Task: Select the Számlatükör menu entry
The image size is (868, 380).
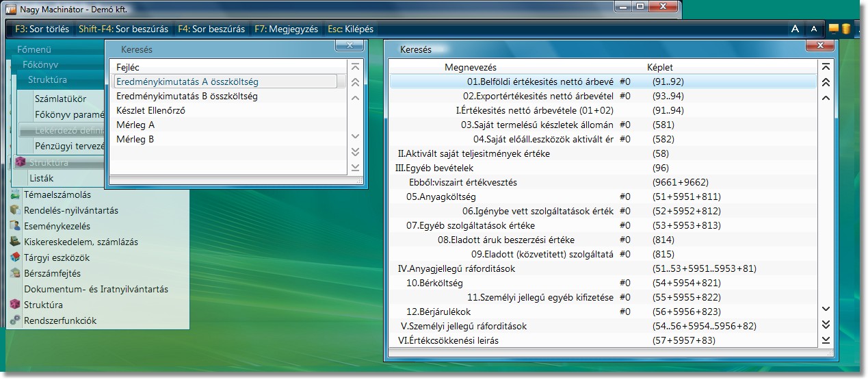Action: pyautogui.click(x=62, y=98)
